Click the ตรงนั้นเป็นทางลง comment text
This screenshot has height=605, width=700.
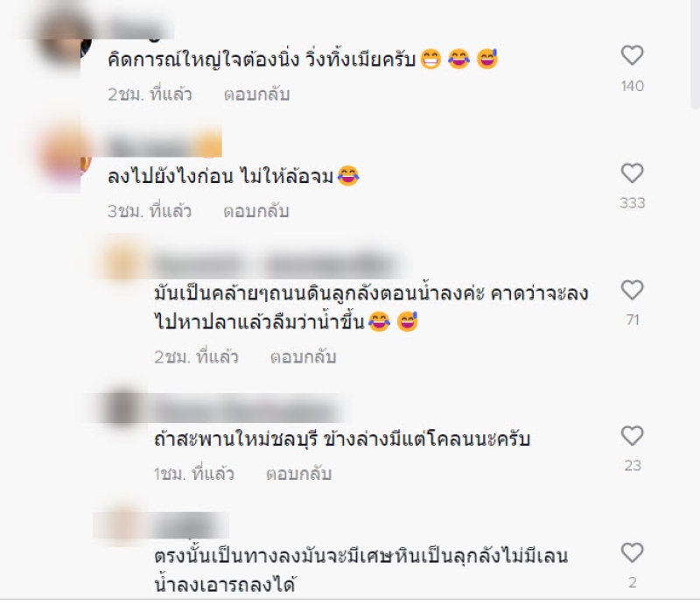[360, 570]
